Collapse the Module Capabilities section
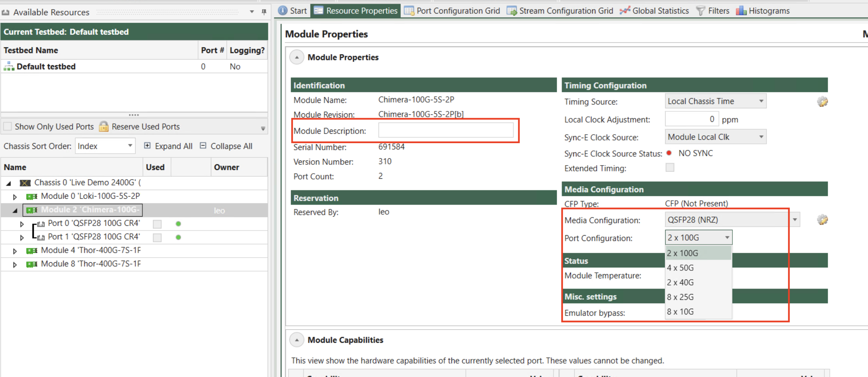The height and width of the screenshot is (377, 868). point(297,340)
